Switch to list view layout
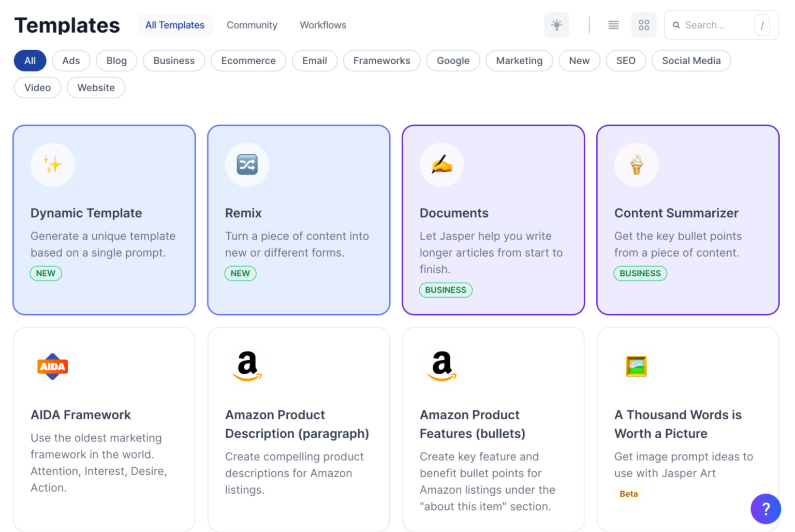Screen dimensions: 795x532 613,25
